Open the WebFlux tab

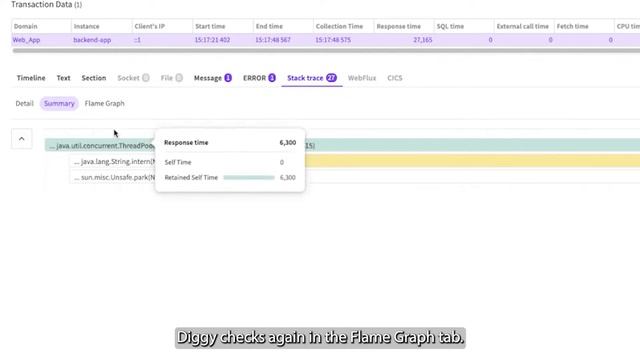point(362,78)
